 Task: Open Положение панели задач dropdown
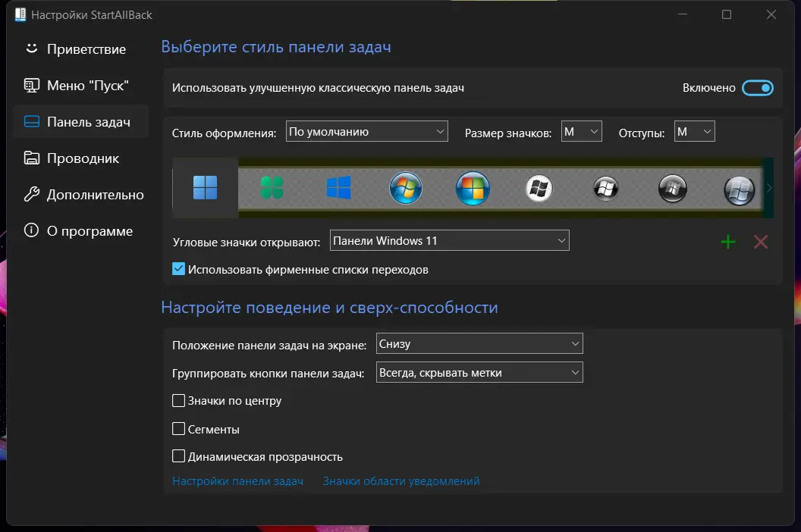click(479, 343)
